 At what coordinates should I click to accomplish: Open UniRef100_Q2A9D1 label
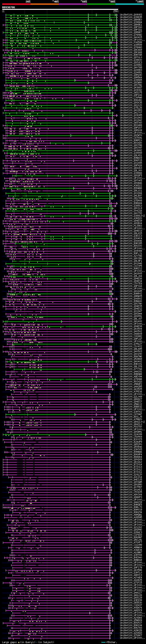point(131,72)
